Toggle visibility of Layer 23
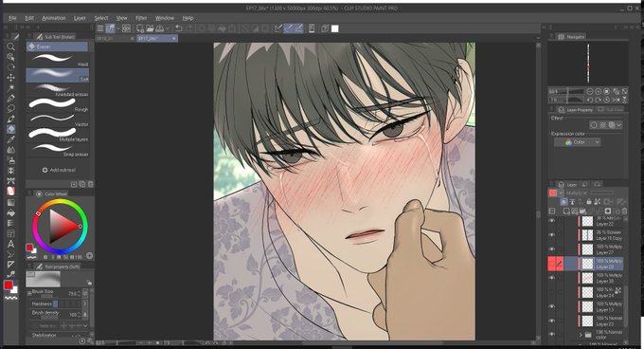The image size is (644, 349). click(x=551, y=321)
